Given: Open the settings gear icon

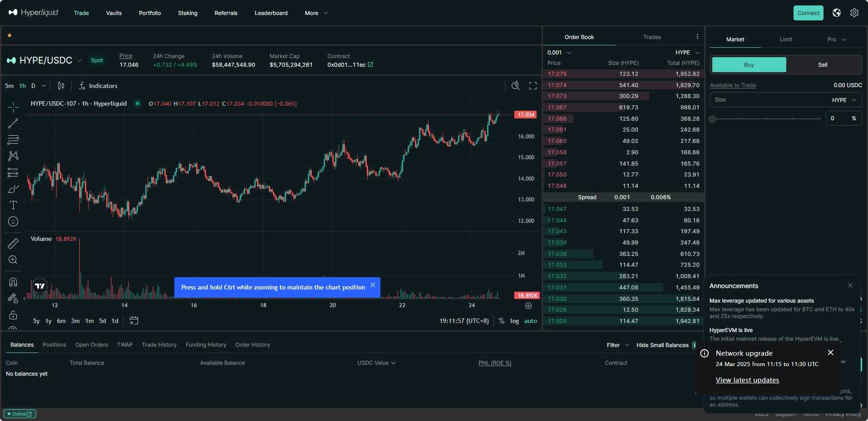Looking at the screenshot, I should (x=854, y=13).
